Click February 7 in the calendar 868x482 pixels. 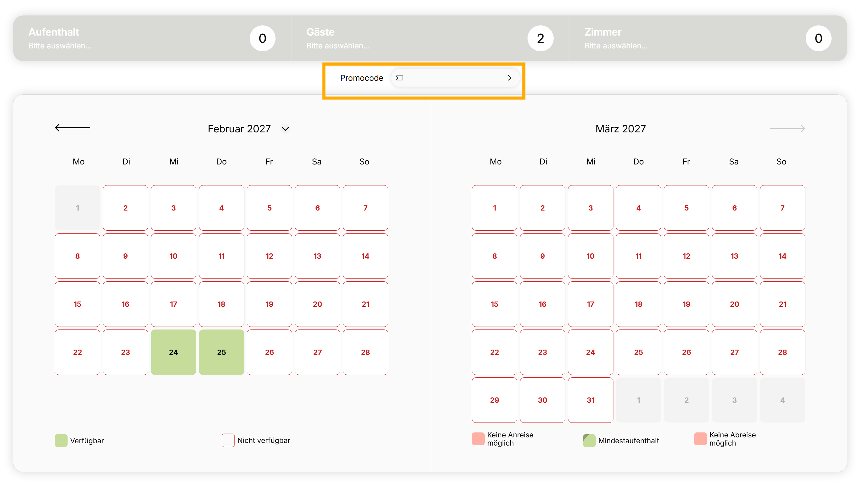[x=365, y=208]
